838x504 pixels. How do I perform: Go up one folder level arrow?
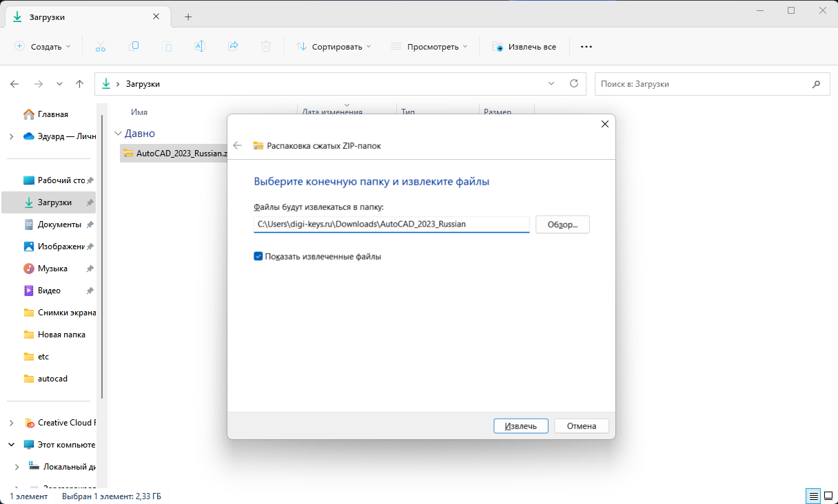point(79,84)
